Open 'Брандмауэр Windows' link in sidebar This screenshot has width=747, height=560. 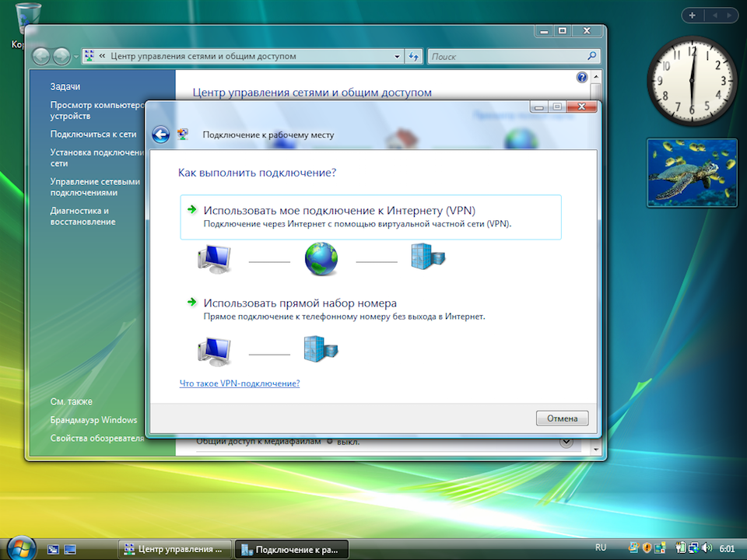click(94, 420)
